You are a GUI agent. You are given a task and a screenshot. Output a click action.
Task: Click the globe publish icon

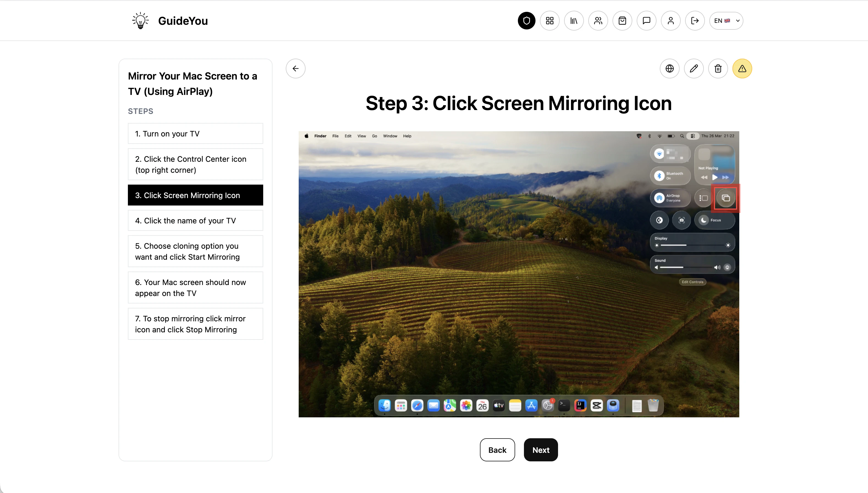coord(669,69)
